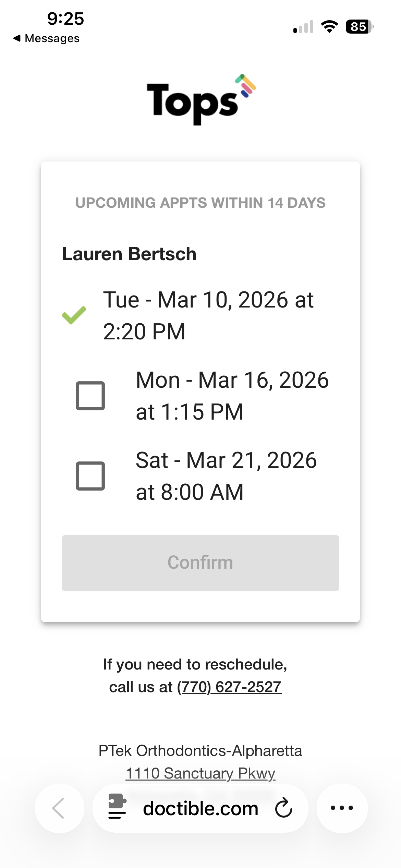Call the (770) 627-2527 phone link
401x868 pixels.
229,687
